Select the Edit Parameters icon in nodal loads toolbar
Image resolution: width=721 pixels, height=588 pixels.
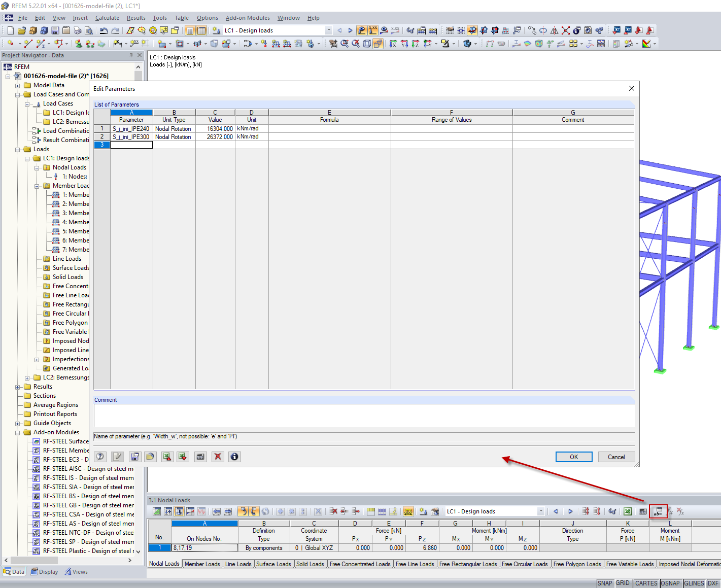pos(658,511)
